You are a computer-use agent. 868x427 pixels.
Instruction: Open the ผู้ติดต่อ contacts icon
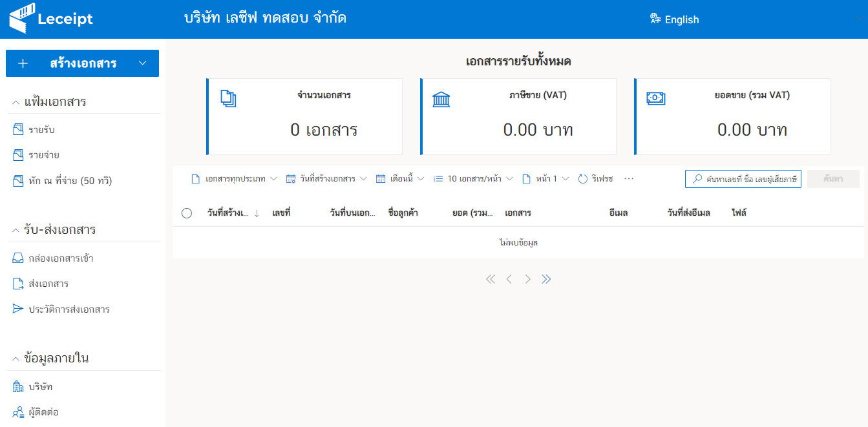[x=18, y=411]
